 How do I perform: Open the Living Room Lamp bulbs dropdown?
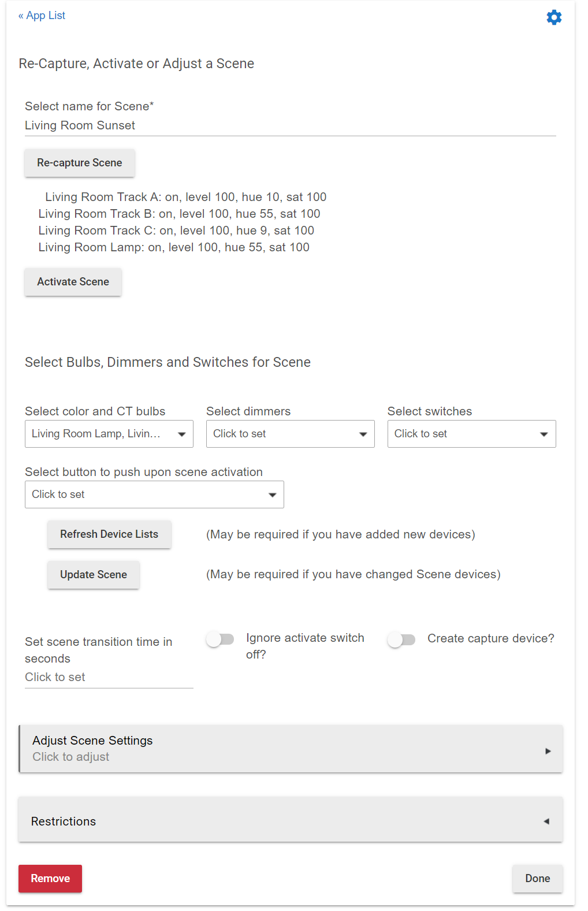109,434
